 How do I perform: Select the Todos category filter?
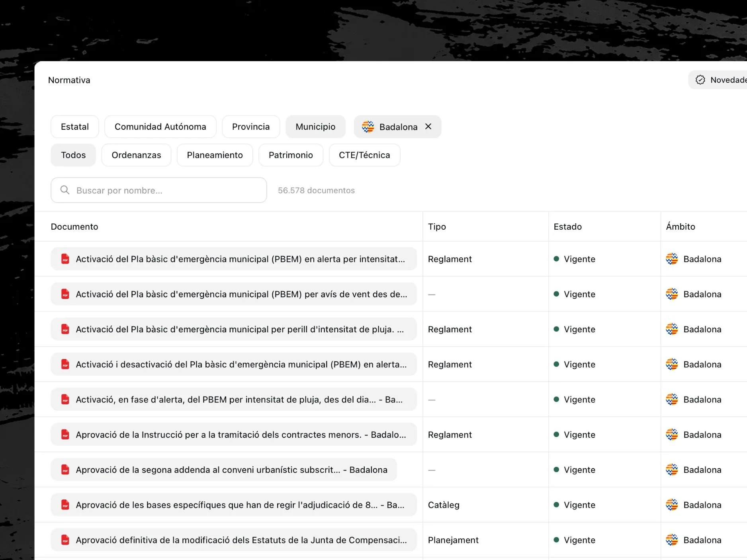click(x=73, y=155)
